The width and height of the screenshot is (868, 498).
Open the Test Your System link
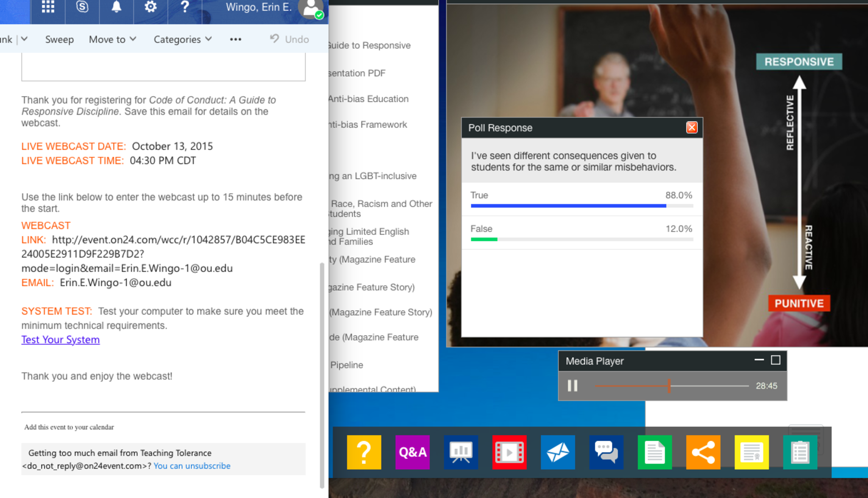pyautogui.click(x=61, y=340)
